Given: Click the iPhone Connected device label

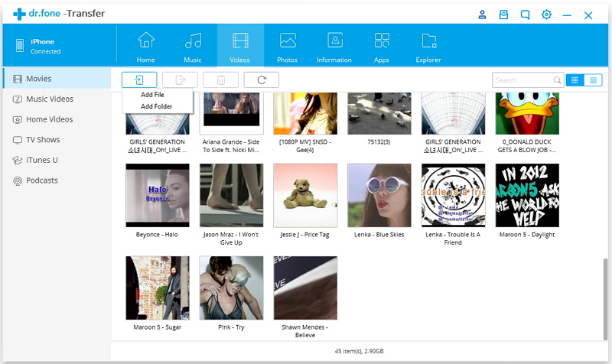Looking at the screenshot, I should [x=46, y=46].
